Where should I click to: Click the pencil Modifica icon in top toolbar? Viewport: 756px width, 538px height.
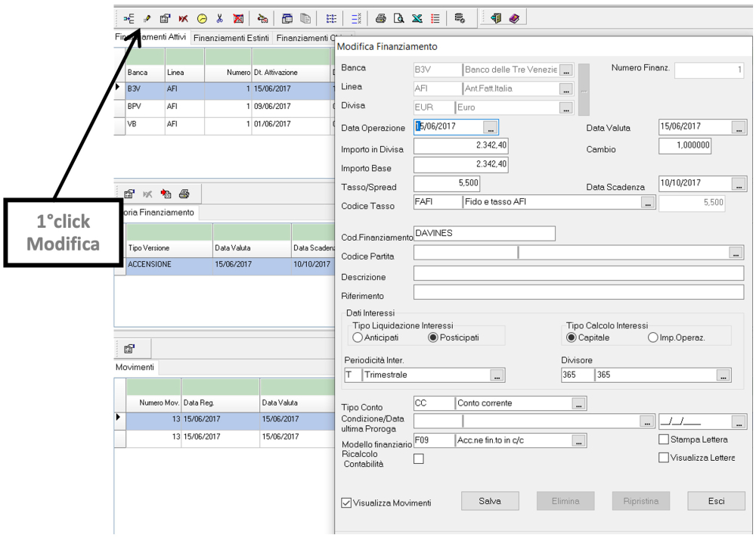[147, 18]
